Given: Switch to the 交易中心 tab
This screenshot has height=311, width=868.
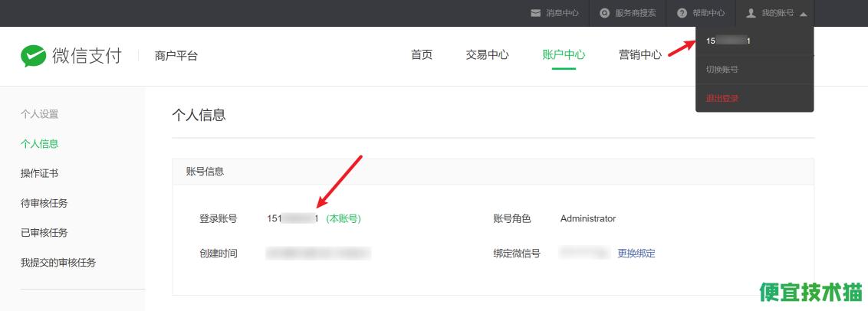Looking at the screenshot, I should [487, 55].
